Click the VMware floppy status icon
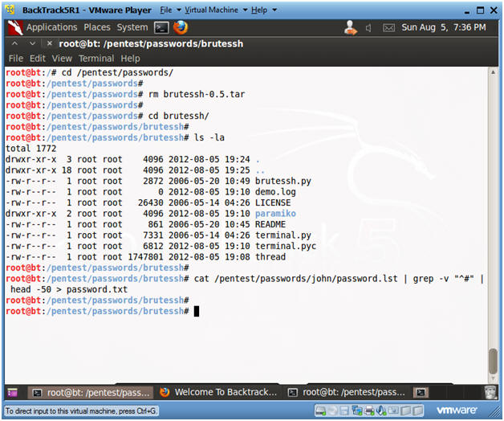504x421 pixels. click(x=344, y=411)
